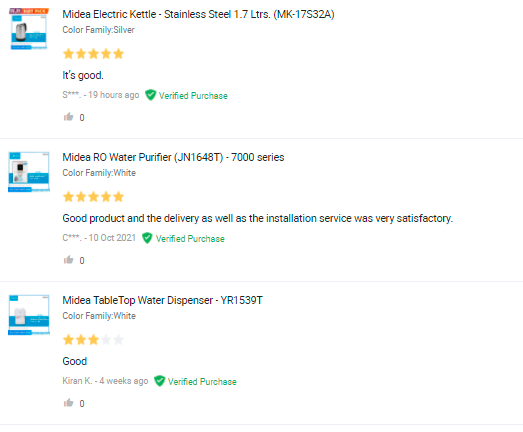
Task: Open the RO Water Purifier product thumbnail
Action: pyautogui.click(x=29, y=172)
